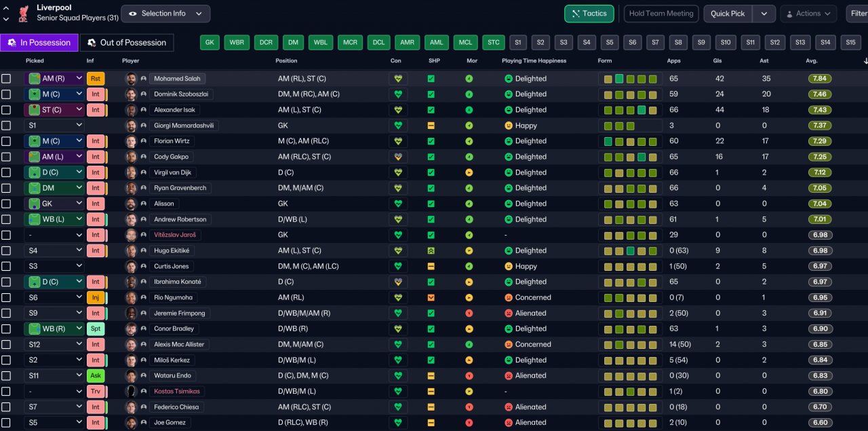Click Jeremie Frimpong's red morale icon
This screenshot has height=431, width=868.
[x=469, y=313]
